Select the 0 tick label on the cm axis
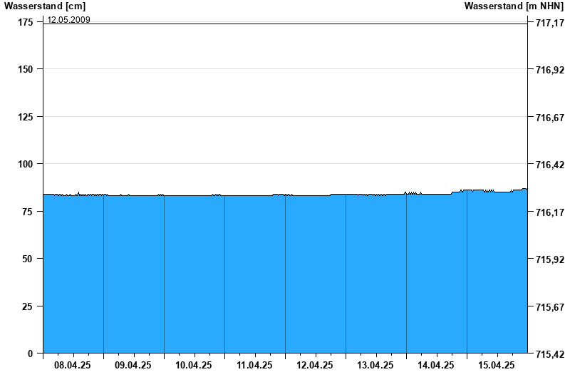 pos(30,354)
